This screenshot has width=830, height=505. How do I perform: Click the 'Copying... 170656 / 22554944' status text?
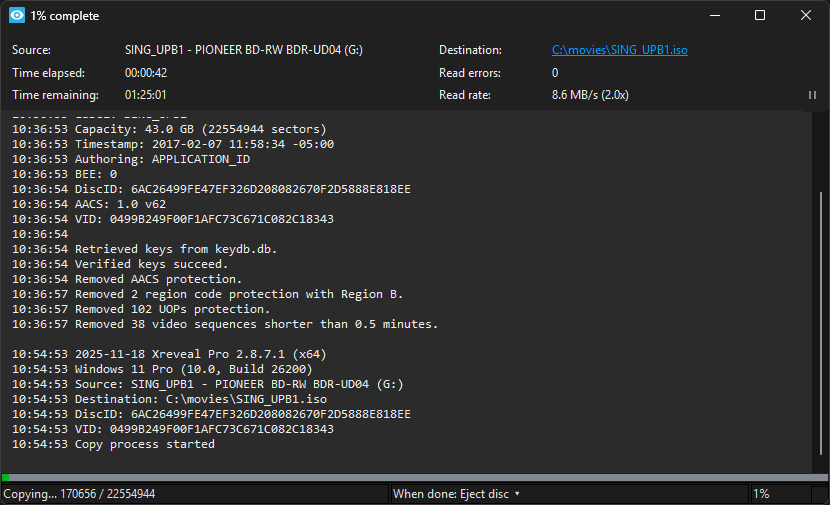(x=79, y=494)
